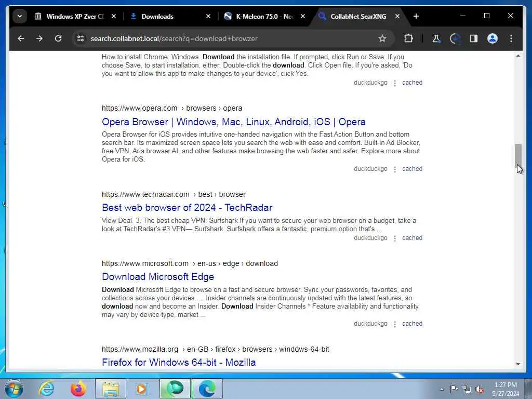Click the scrollbar down arrow

[x=518, y=364]
